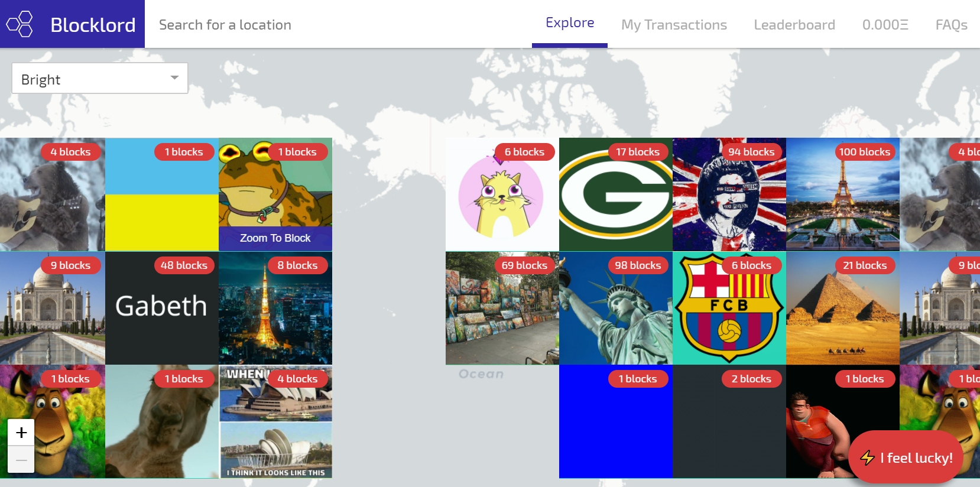Click the lightning bolt icon
The image size is (980, 487).
point(867,457)
